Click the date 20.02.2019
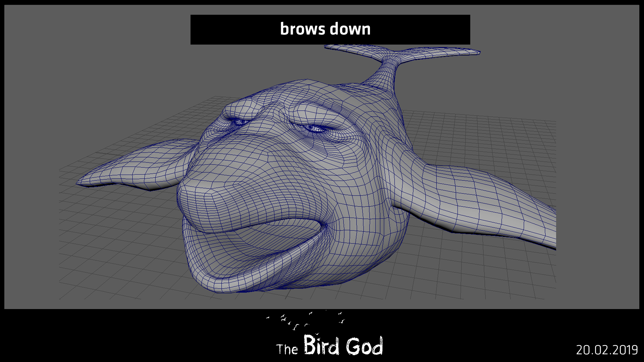 click(x=607, y=350)
